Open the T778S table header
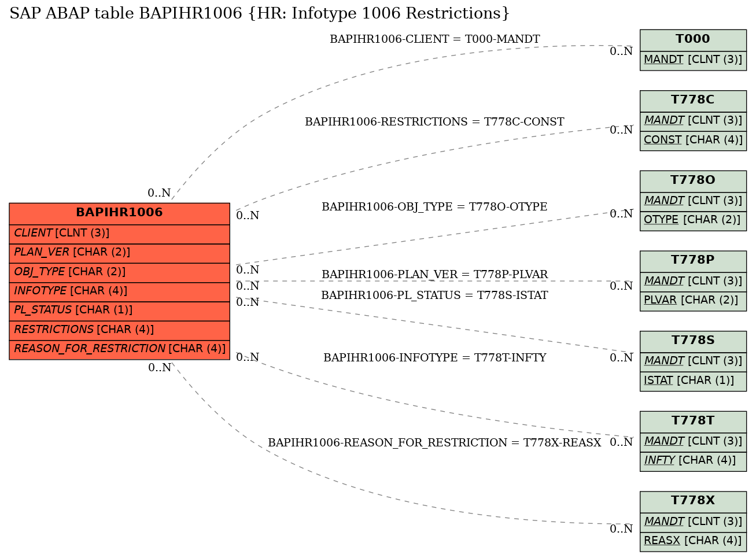The image size is (756, 558). click(693, 341)
